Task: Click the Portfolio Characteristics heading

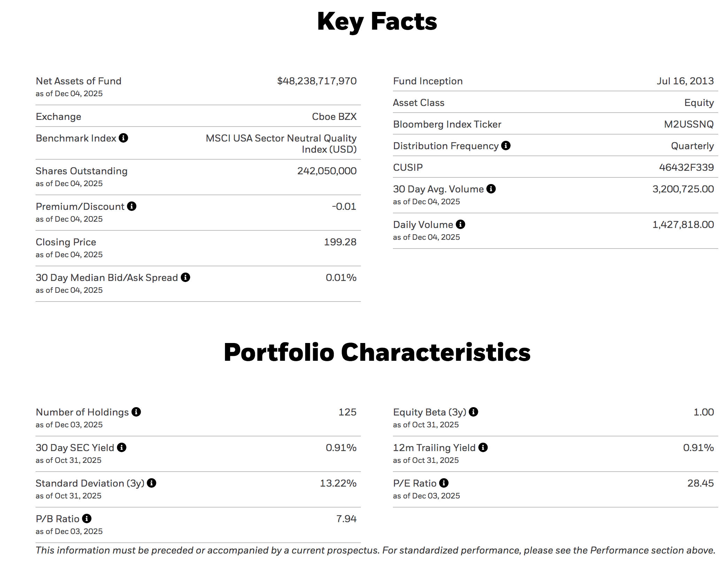Action: [377, 352]
